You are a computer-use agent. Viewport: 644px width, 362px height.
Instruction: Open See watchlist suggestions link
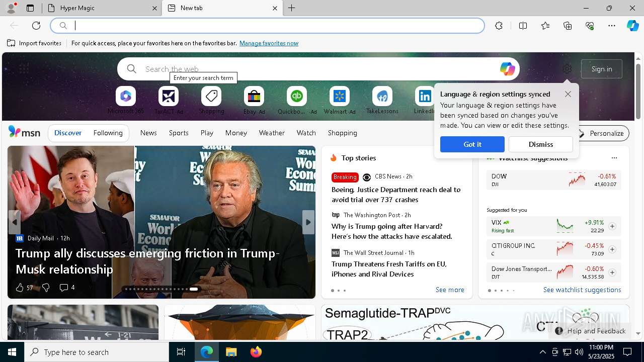tap(582, 290)
